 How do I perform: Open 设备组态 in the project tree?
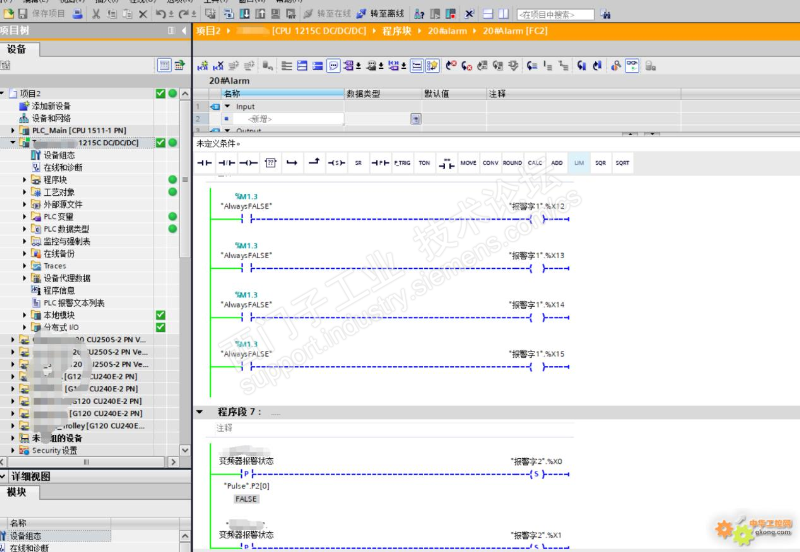coord(59,155)
